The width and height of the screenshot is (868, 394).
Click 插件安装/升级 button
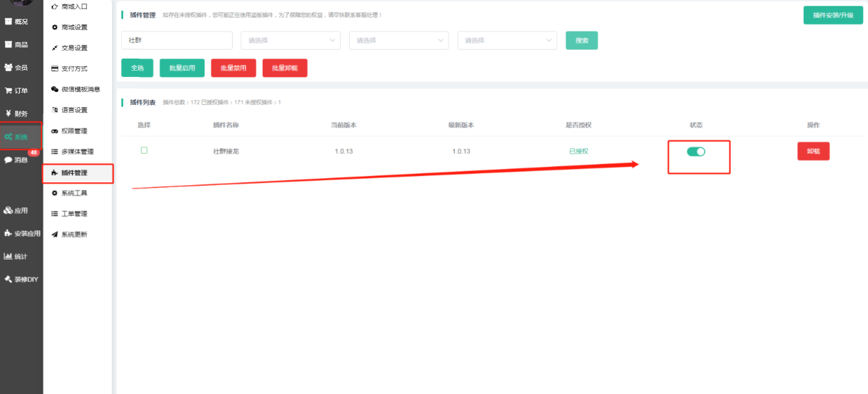point(833,16)
